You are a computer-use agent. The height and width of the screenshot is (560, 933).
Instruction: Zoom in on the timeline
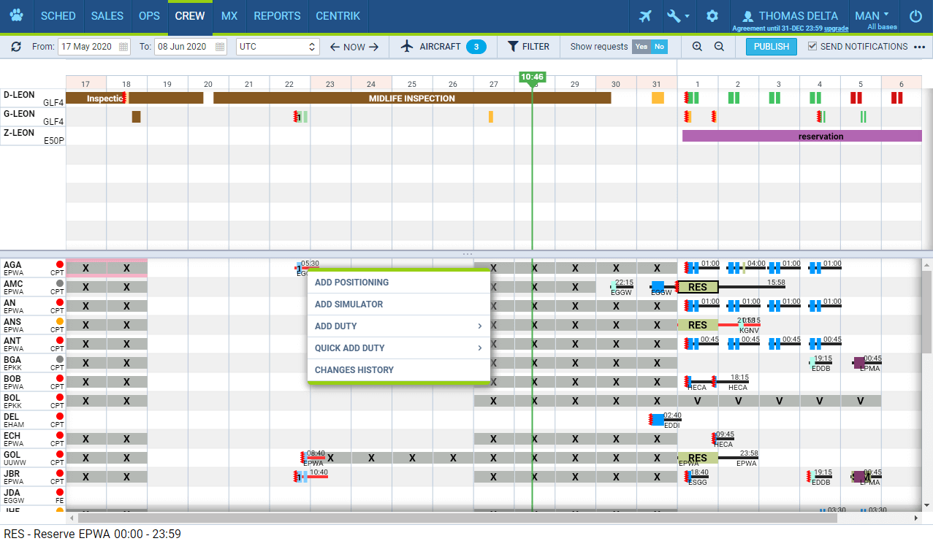(x=697, y=47)
